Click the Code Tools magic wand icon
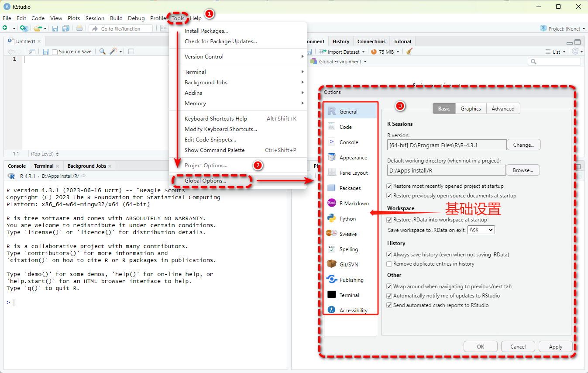 (113, 52)
